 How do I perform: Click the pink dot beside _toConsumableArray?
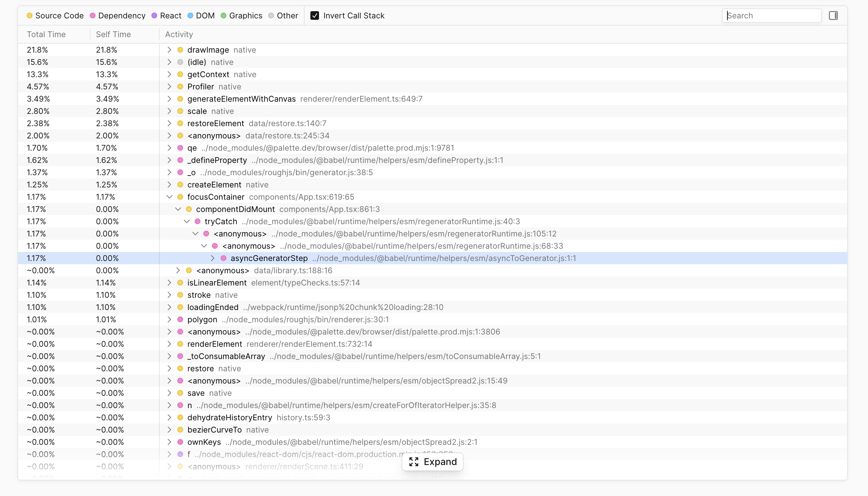pos(180,356)
